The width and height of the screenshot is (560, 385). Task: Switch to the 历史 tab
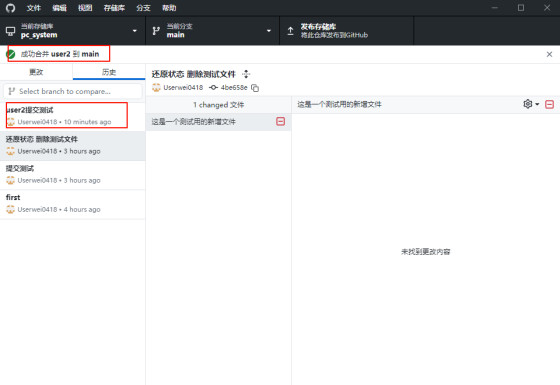109,72
